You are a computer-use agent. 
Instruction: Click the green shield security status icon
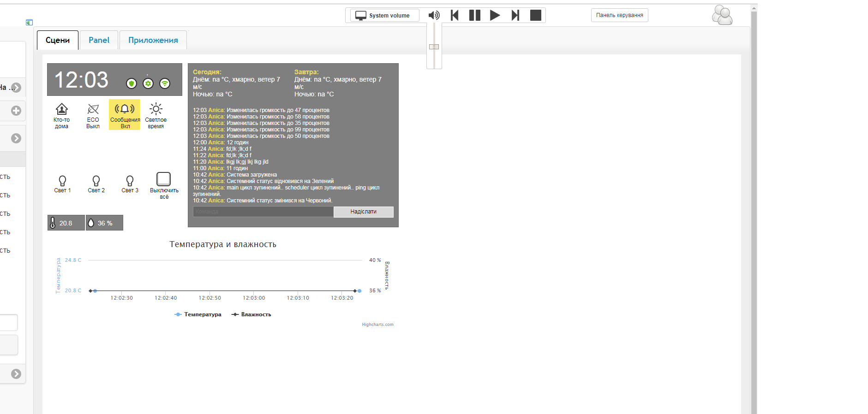132,83
